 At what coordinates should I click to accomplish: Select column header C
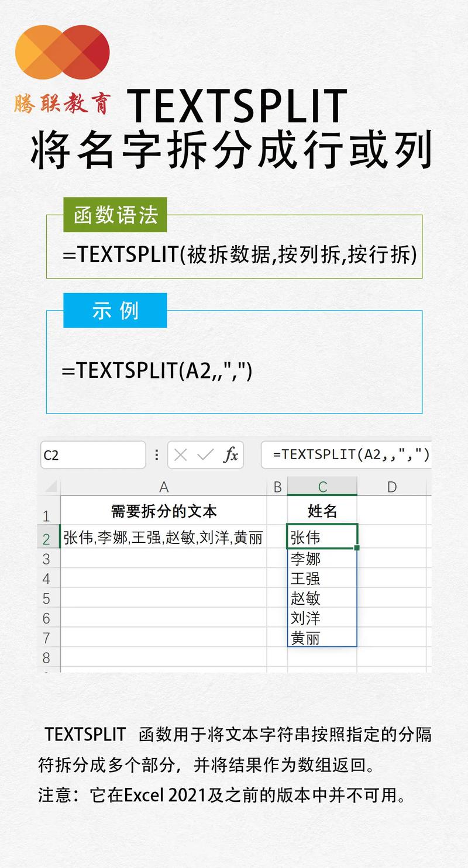[x=322, y=486]
